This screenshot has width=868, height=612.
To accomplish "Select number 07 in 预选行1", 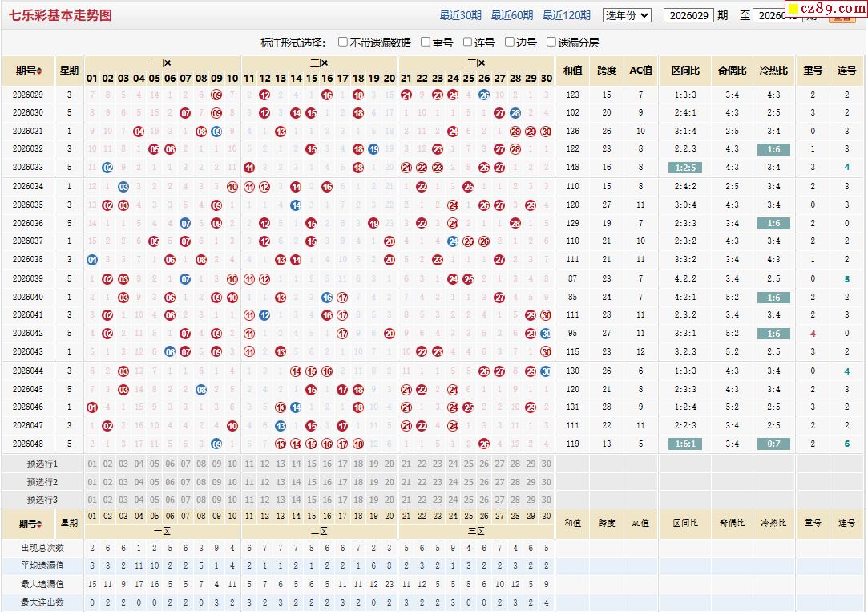I will pos(185,464).
